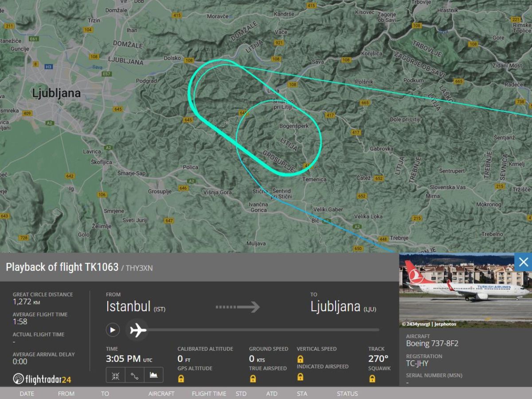Screen dimensions: 532x399
Task: Click the airplane handle on playback slider
Action: (138, 330)
